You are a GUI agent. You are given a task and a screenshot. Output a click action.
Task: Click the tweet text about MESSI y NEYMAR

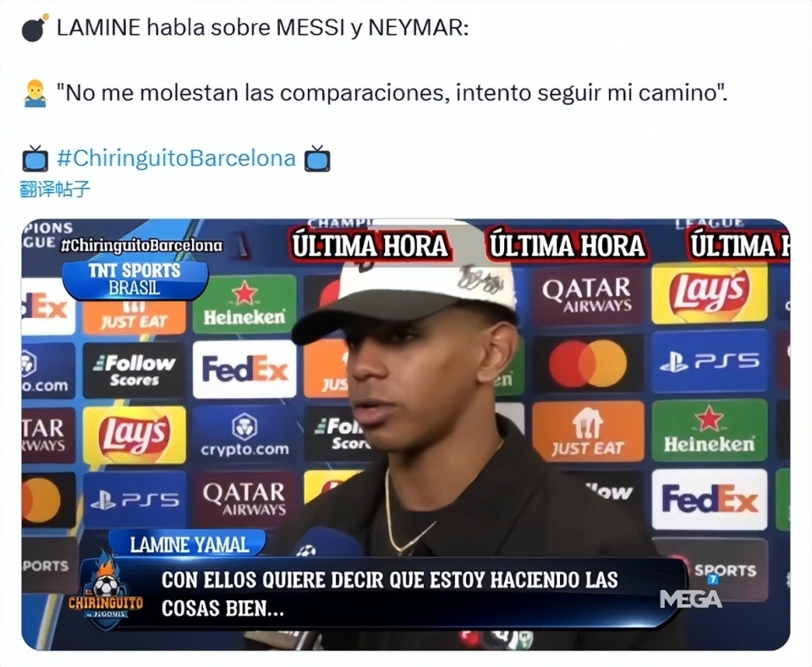click(x=262, y=28)
